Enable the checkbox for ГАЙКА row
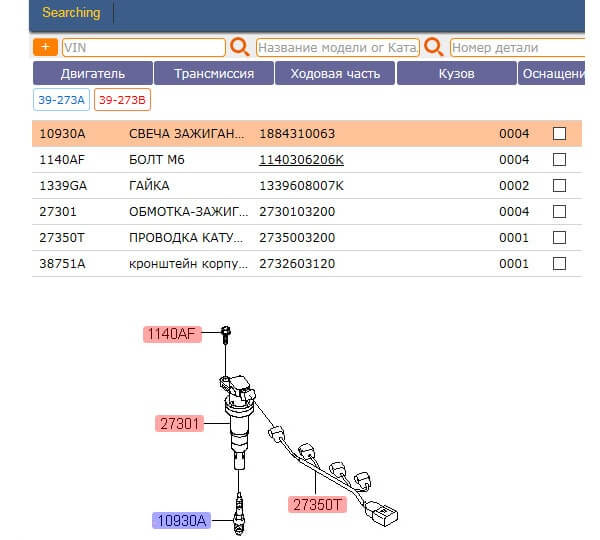Screen dimensions: 600x540 click(559, 185)
